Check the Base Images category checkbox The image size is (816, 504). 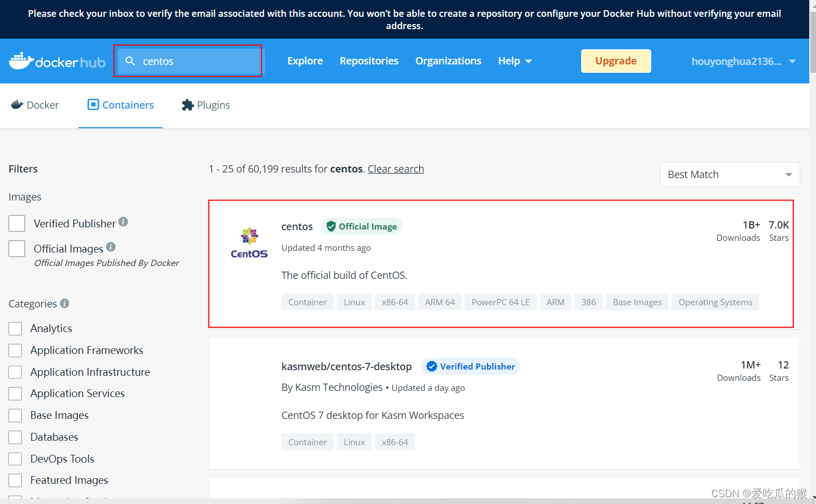pyautogui.click(x=15, y=416)
